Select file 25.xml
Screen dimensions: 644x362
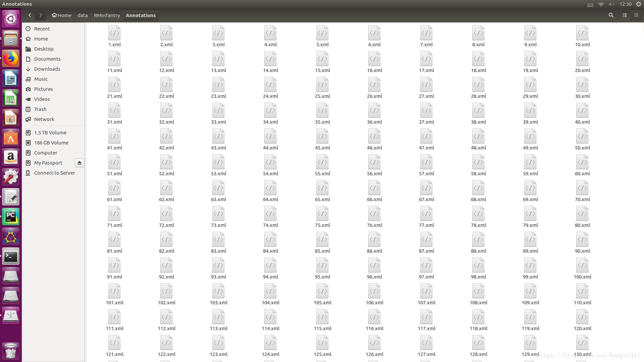point(322,88)
